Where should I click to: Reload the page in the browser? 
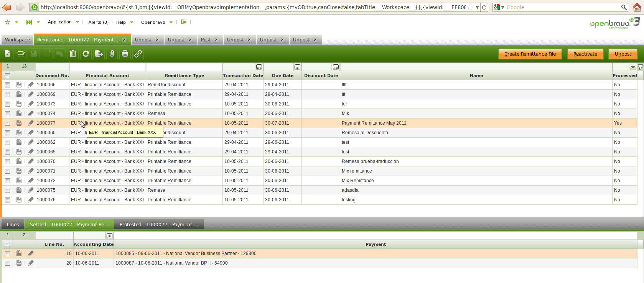(484, 7)
